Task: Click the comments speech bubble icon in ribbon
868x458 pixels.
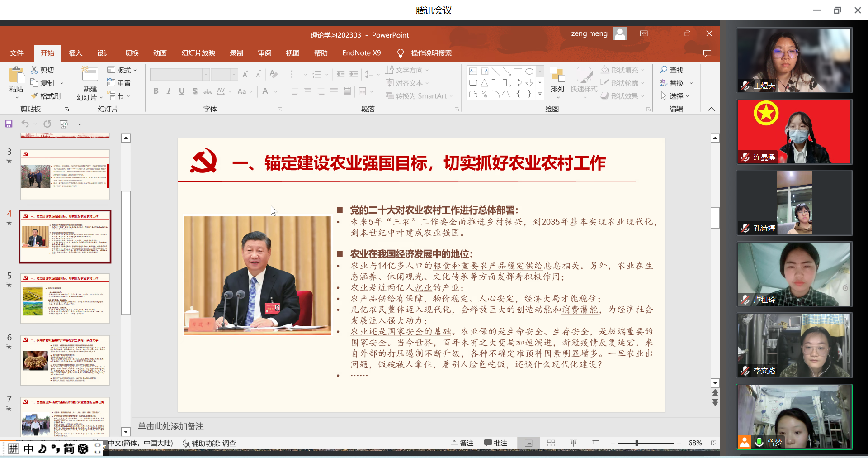Action: click(707, 53)
